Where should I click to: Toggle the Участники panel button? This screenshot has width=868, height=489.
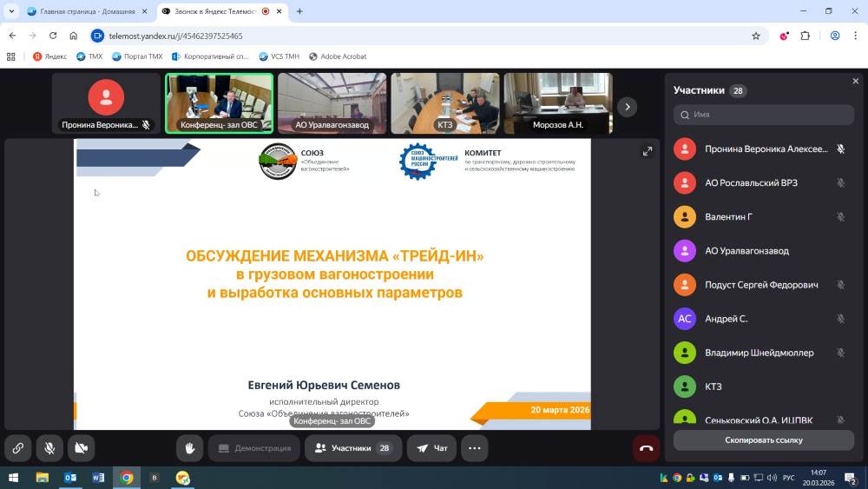pyautogui.click(x=352, y=448)
